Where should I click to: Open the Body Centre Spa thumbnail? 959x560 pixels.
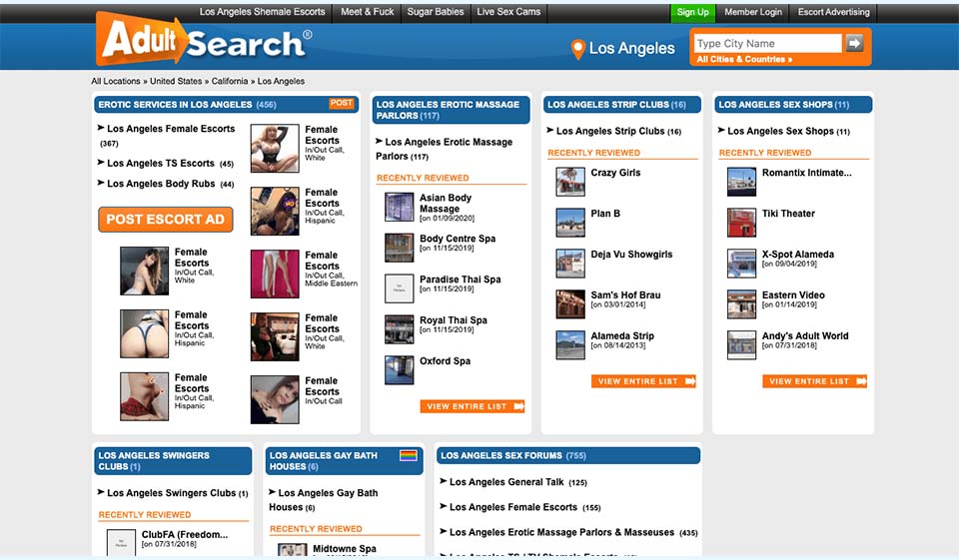point(399,248)
